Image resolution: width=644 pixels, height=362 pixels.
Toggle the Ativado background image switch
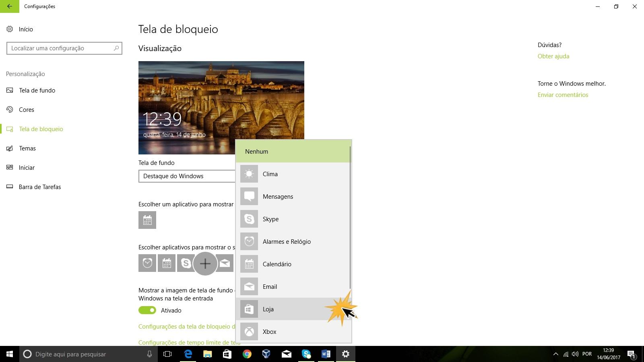[147, 310]
